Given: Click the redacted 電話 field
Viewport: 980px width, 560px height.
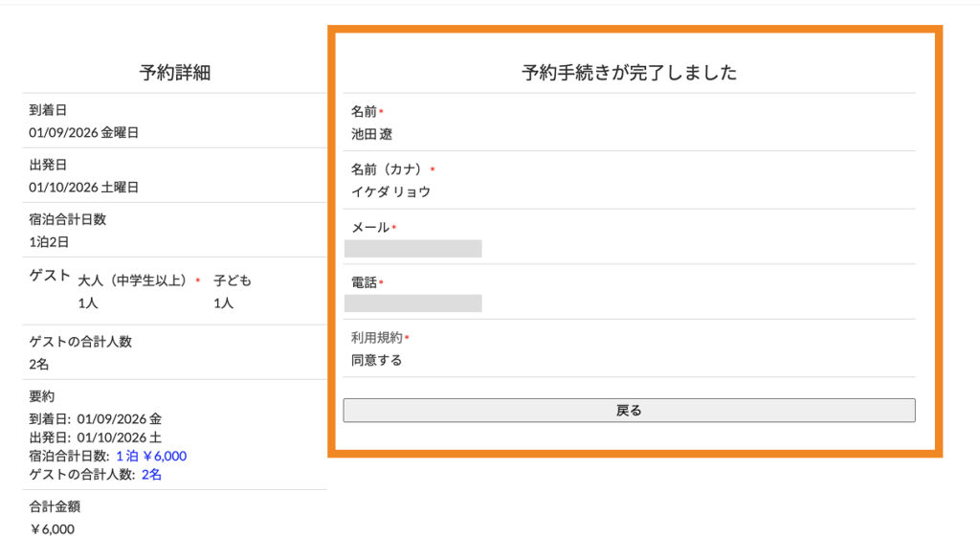Looking at the screenshot, I should [x=413, y=303].
